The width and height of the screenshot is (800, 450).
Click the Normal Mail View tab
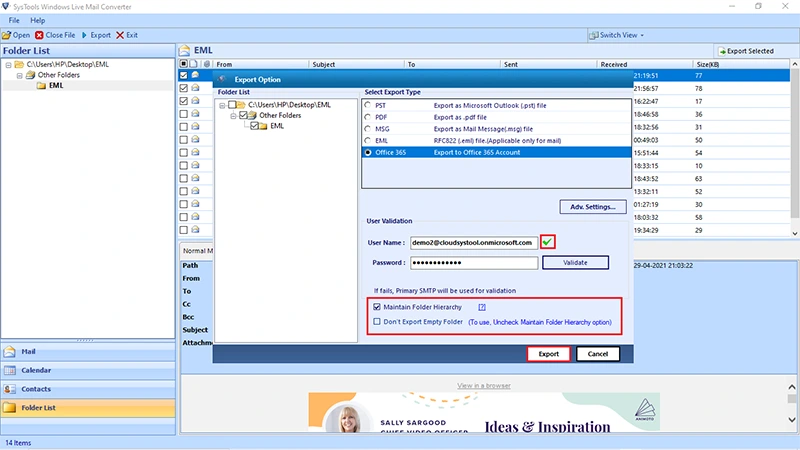(x=197, y=251)
